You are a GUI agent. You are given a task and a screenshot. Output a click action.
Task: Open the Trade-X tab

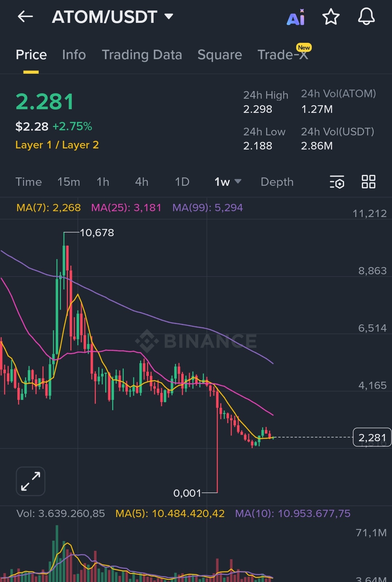pos(283,55)
